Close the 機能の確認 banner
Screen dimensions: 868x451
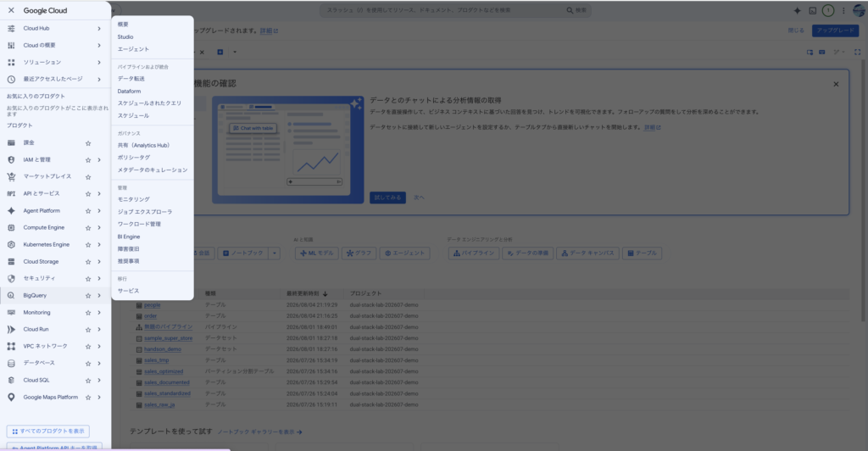[836, 84]
